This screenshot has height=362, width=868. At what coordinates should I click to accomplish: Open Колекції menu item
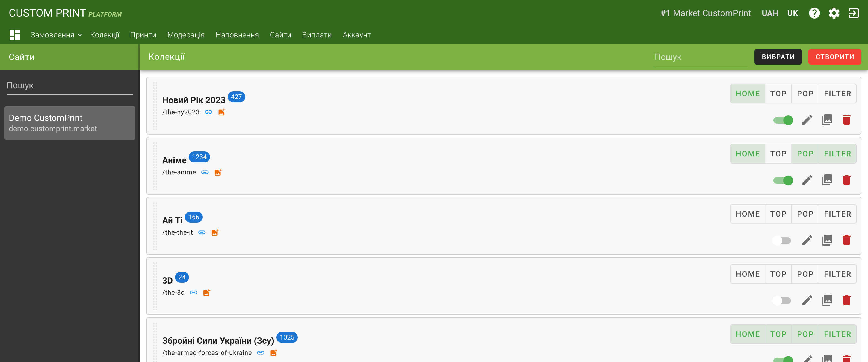pyautogui.click(x=105, y=35)
